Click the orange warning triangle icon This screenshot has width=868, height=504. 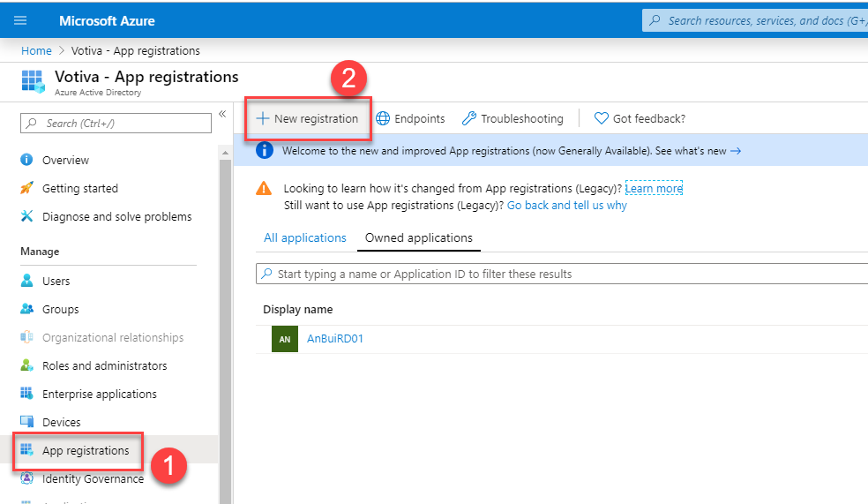click(264, 189)
